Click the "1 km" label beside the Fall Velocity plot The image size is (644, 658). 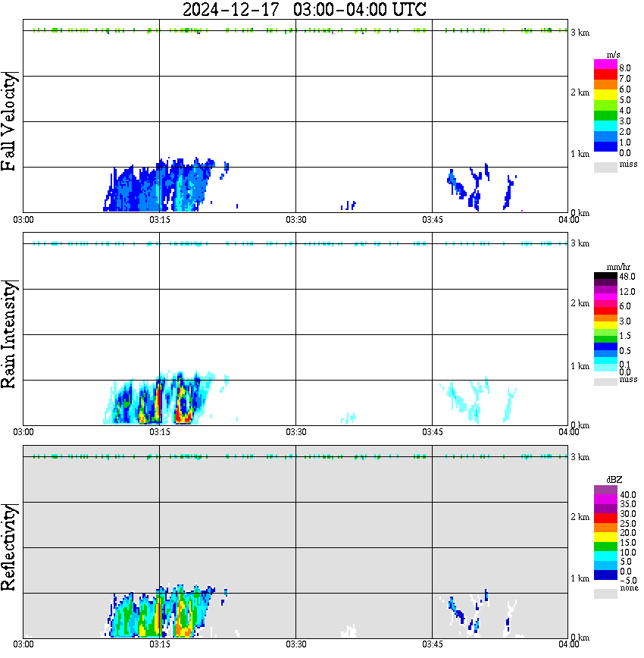(580, 154)
